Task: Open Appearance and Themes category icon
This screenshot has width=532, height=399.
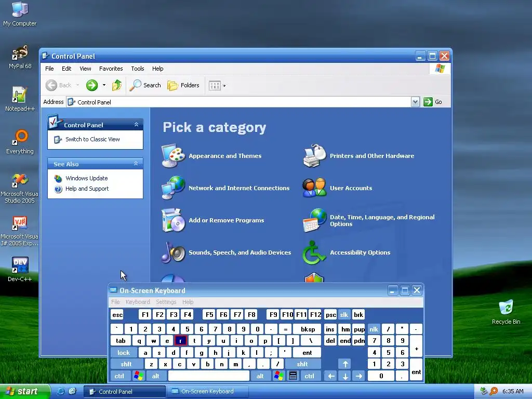Action: [x=174, y=156]
